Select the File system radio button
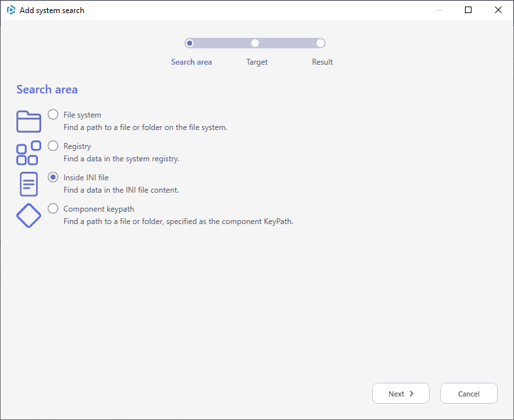514x420 pixels. click(53, 114)
